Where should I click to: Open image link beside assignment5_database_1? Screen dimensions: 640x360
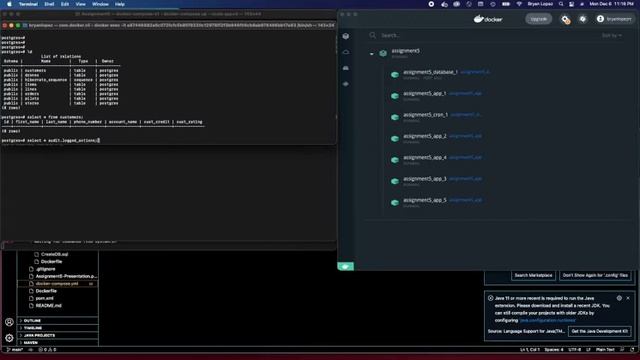[x=475, y=72]
